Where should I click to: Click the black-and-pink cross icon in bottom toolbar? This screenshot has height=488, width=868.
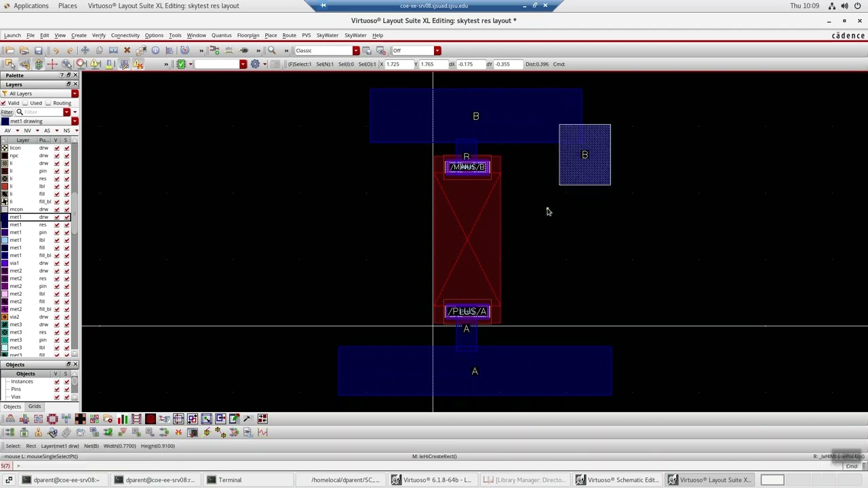(x=80, y=419)
